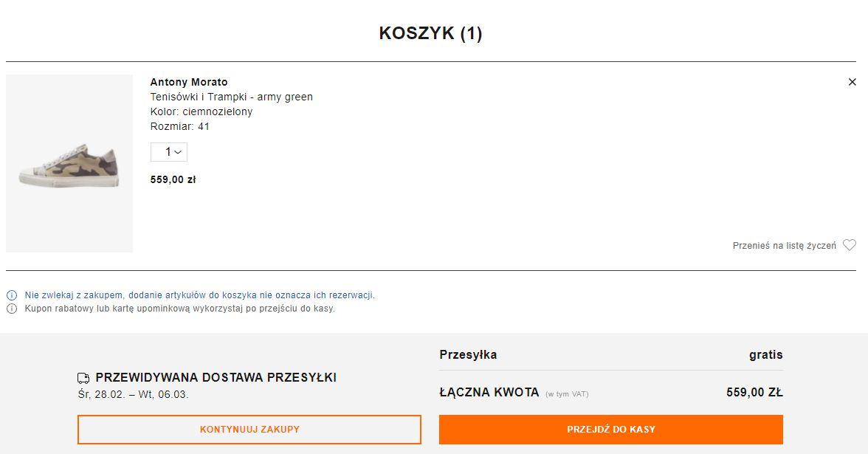This screenshot has height=454, width=868.
Task: Click the "Przenieś na listę życzeń" link
Action: click(x=784, y=246)
